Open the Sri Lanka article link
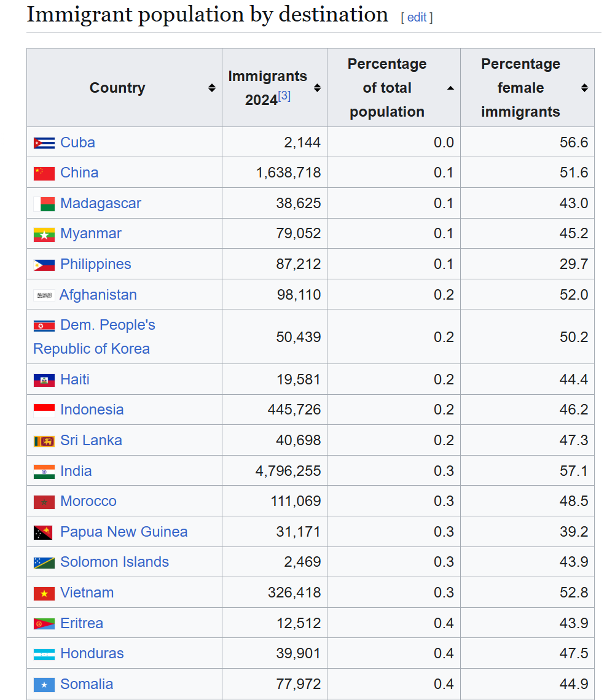Image resolution: width=607 pixels, height=700 pixels. [x=91, y=440]
